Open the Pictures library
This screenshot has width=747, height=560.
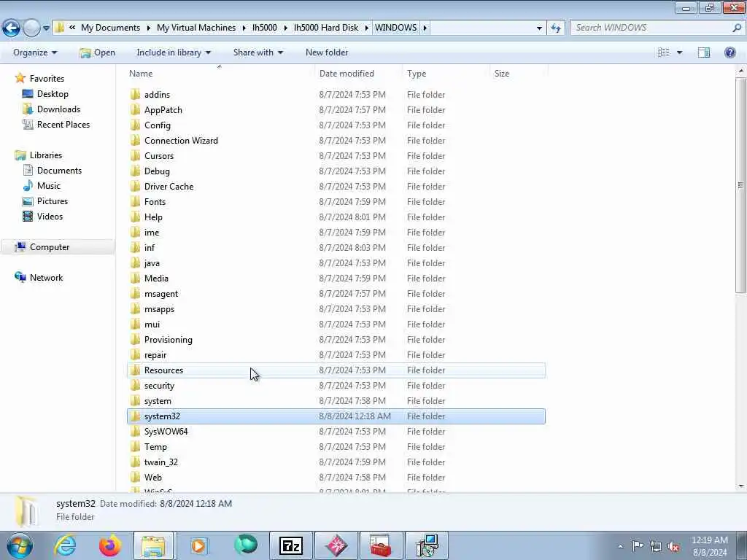53,201
